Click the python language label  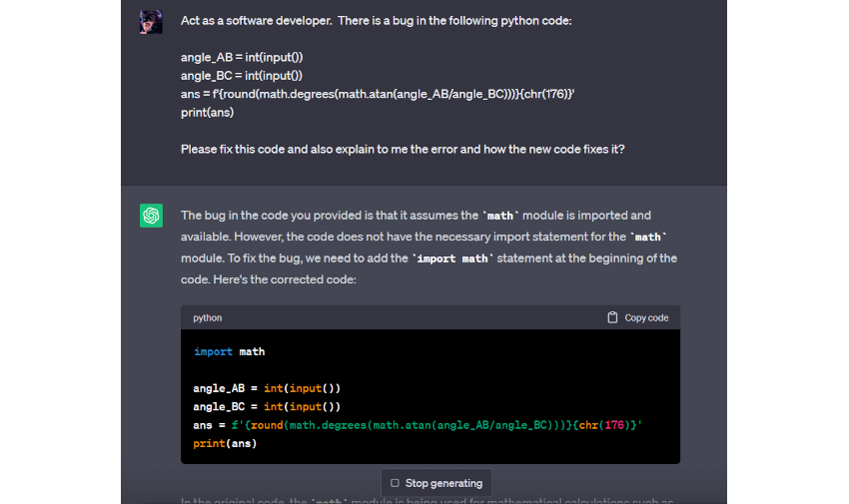click(208, 317)
